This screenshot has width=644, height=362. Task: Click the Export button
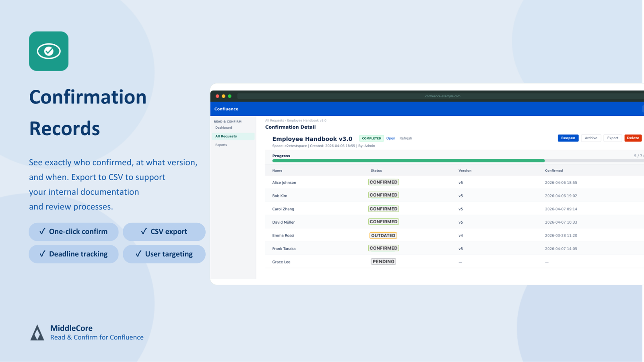coord(613,138)
